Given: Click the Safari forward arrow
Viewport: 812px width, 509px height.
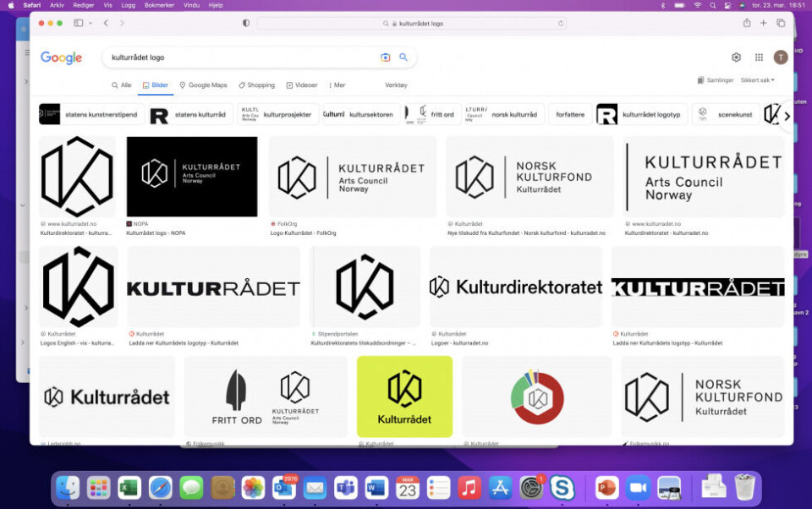Looking at the screenshot, I should (x=122, y=23).
